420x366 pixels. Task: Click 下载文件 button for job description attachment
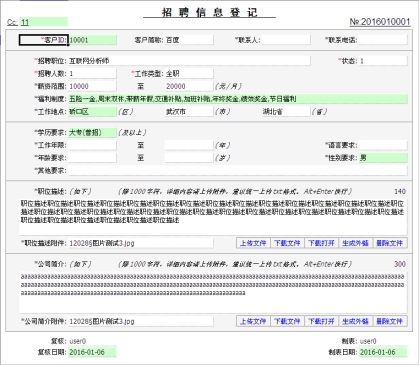click(x=287, y=243)
